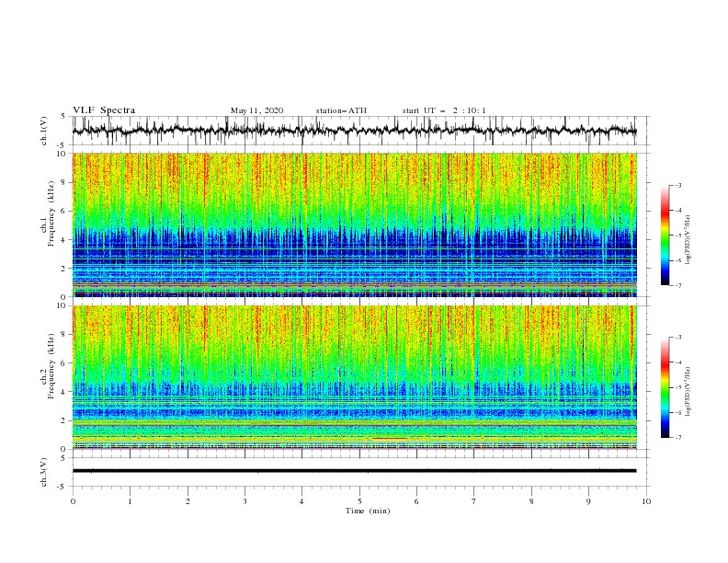Image resolution: width=728 pixels, height=563 pixels.
Task: Click the '4' tick on time axis
Action: pyautogui.click(x=302, y=501)
